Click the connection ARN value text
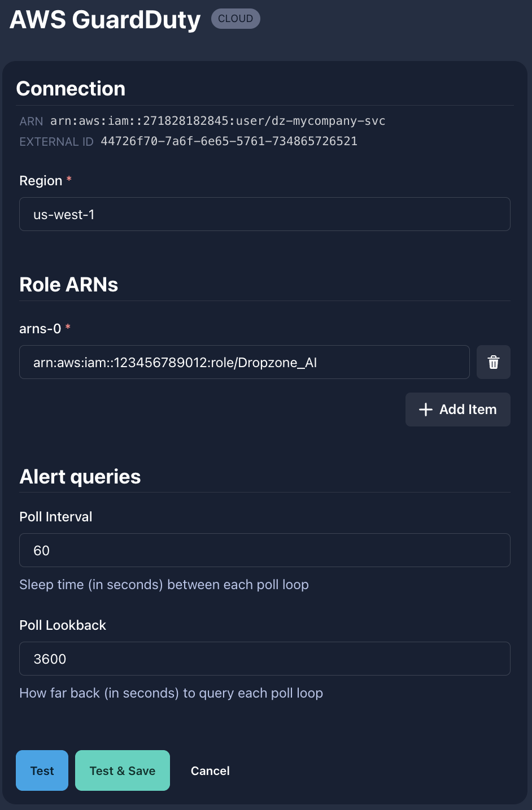The width and height of the screenshot is (532, 810). 217,121
